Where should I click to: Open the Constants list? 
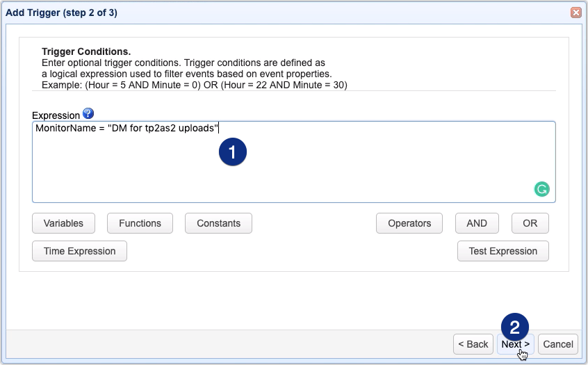point(218,223)
